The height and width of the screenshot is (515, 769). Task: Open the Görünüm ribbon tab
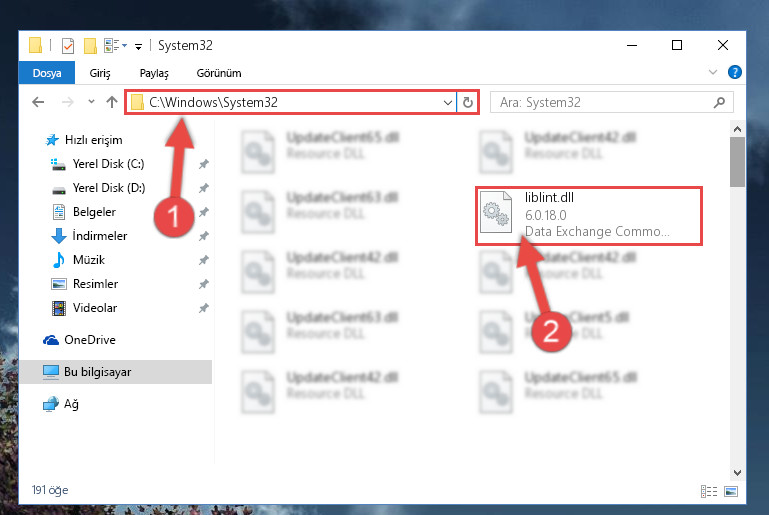point(219,73)
